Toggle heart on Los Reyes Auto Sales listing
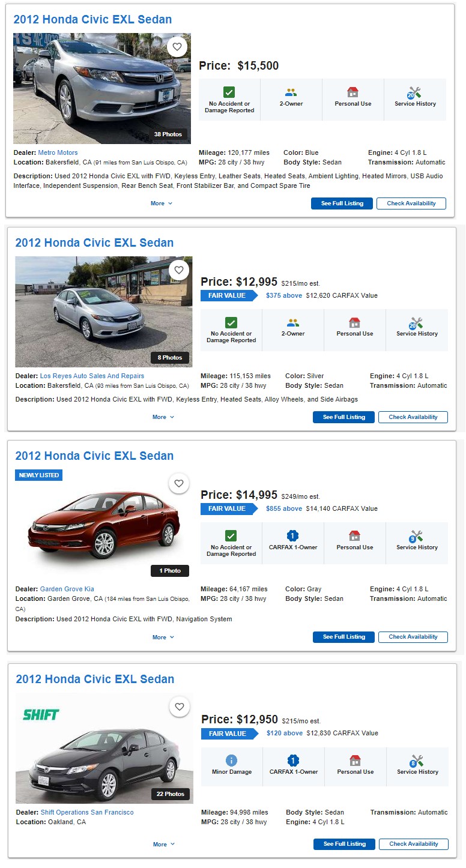This screenshot has width=466, height=868. (x=178, y=270)
